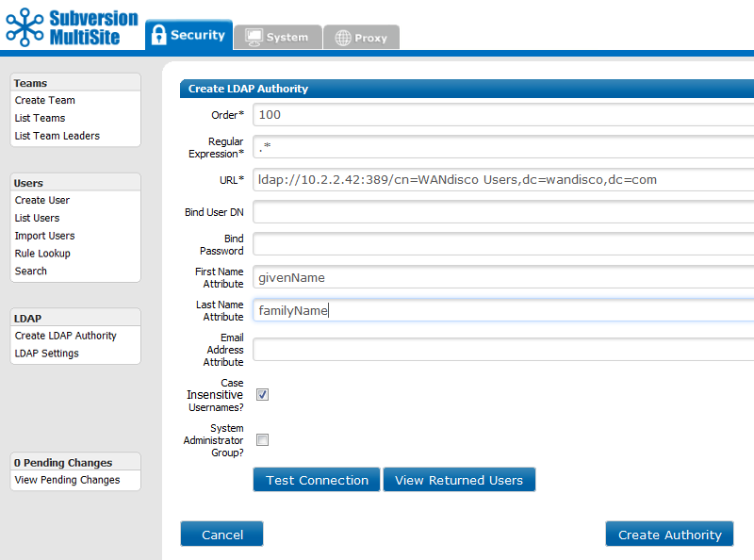Open List Team Leaders link
This screenshot has height=560, width=754.
click(x=57, y=136)
